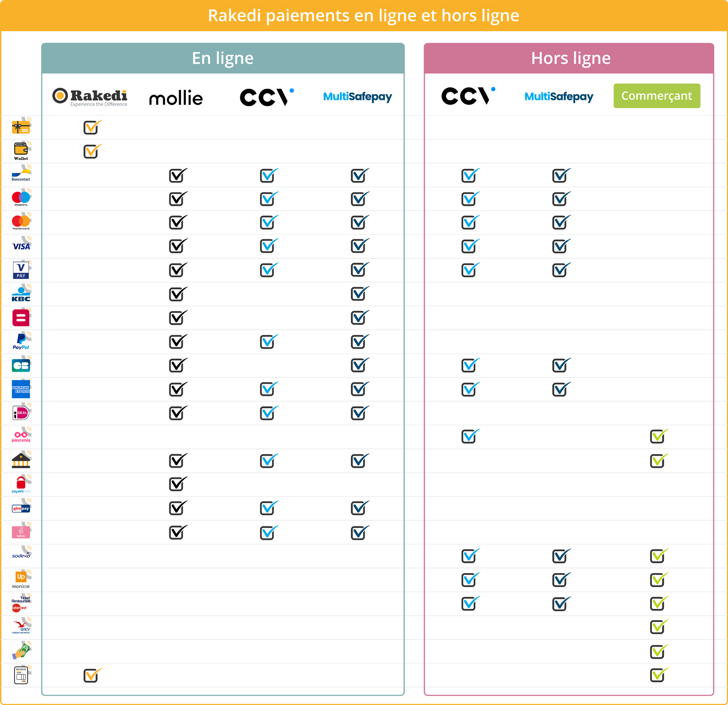Switch to the En ligne section header
728x705 pixels.
click(x=223, y=58)
